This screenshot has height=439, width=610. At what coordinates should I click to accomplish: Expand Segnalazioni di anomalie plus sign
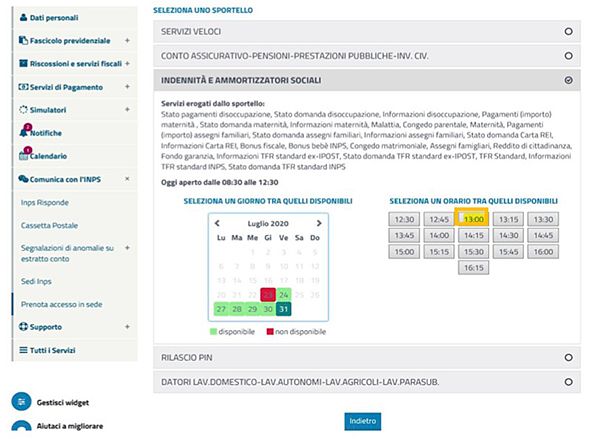[x=127, y=248]
